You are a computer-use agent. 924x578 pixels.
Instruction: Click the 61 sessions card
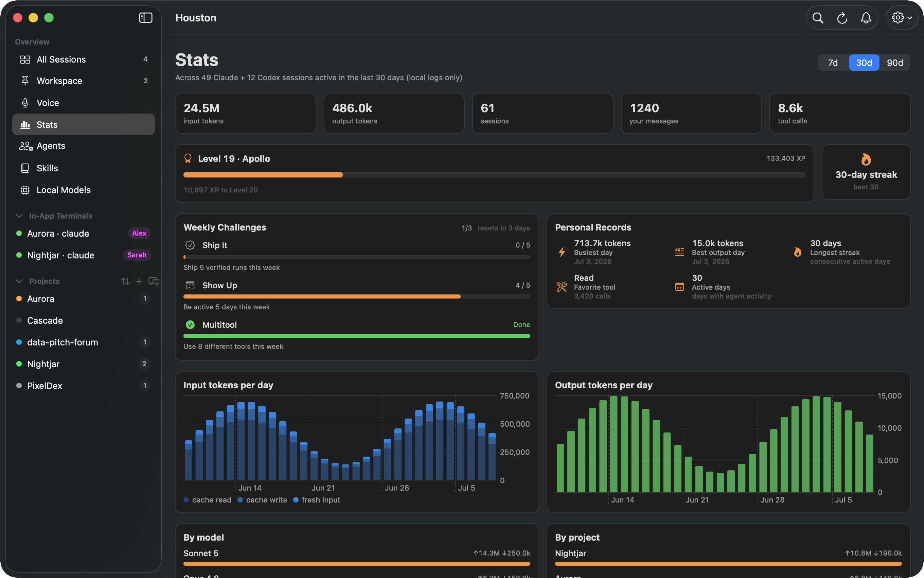pyautogui.click(x=543, y=114)
